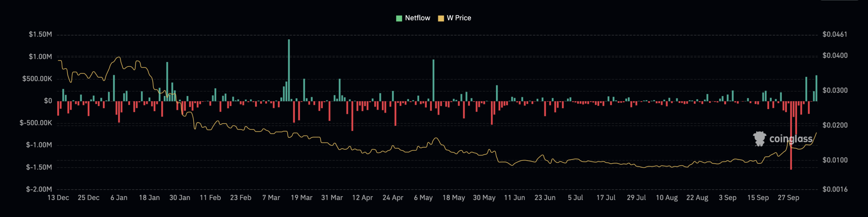Screen dimensions: 868x217
Task: Click the "12 Apr" date label
Action: [362, 198]
